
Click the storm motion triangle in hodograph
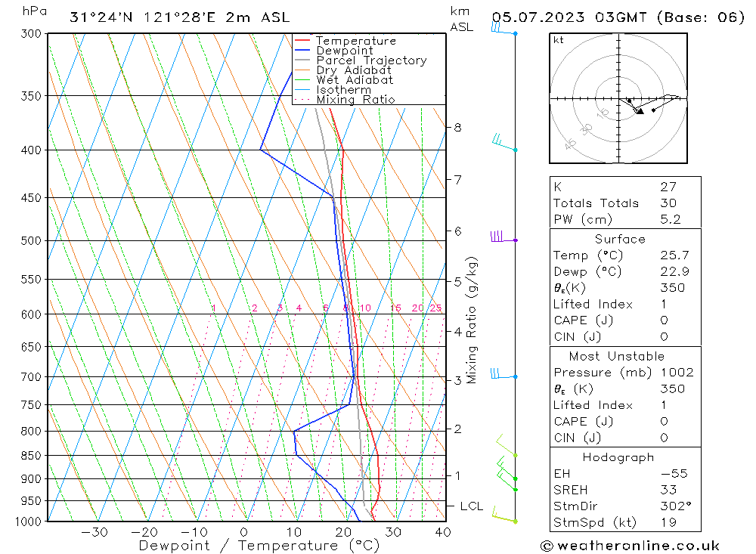640,111
